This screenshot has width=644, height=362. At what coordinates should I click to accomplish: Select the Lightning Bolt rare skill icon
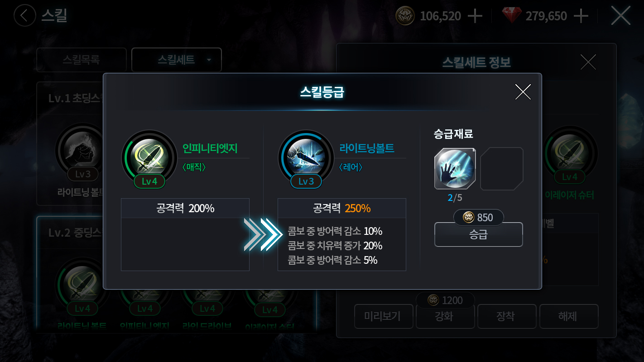pos(306,158)
